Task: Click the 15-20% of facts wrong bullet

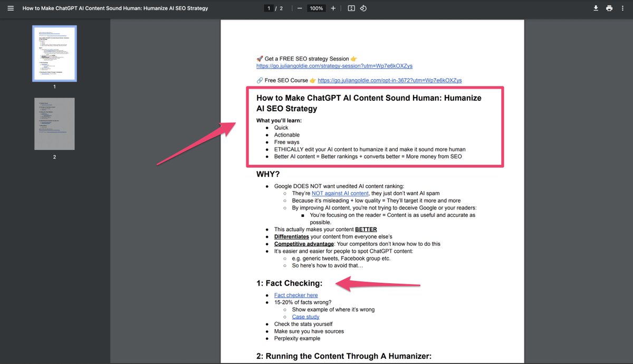Action: click(x=303, y=303)
